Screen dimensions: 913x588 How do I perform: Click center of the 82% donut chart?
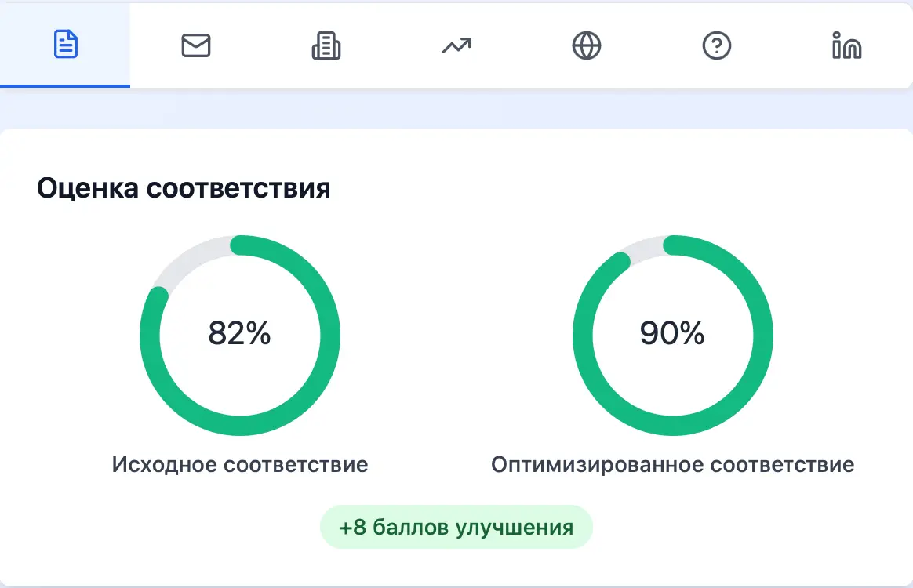(x=241, y=335)
